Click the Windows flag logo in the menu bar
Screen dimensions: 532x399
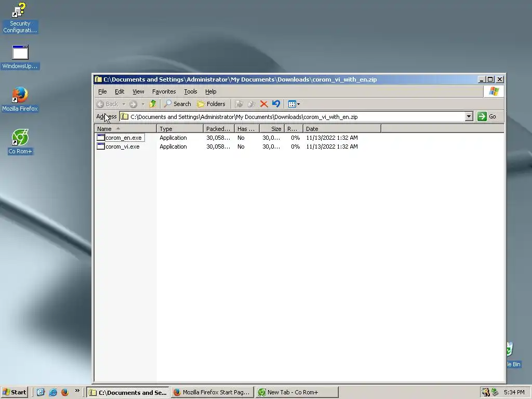494,91
